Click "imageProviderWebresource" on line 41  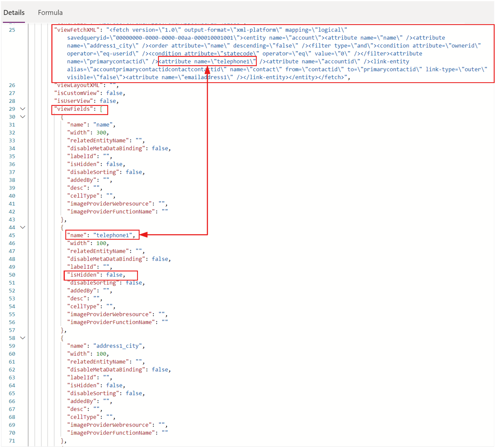pyautogui.click(x=109, y=204)
